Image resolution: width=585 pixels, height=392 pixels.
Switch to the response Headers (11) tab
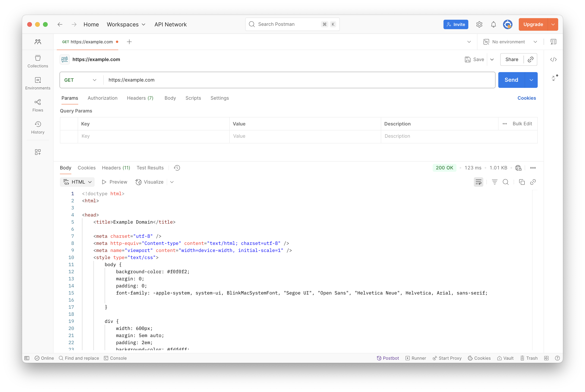point(116,168)
